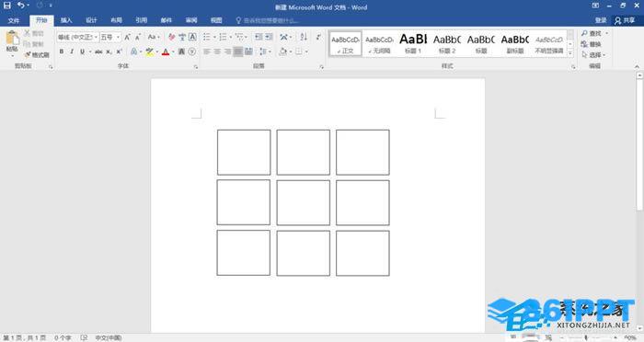
Task: Click the Shrink Font icon
Action: click(x=138, y=38)
